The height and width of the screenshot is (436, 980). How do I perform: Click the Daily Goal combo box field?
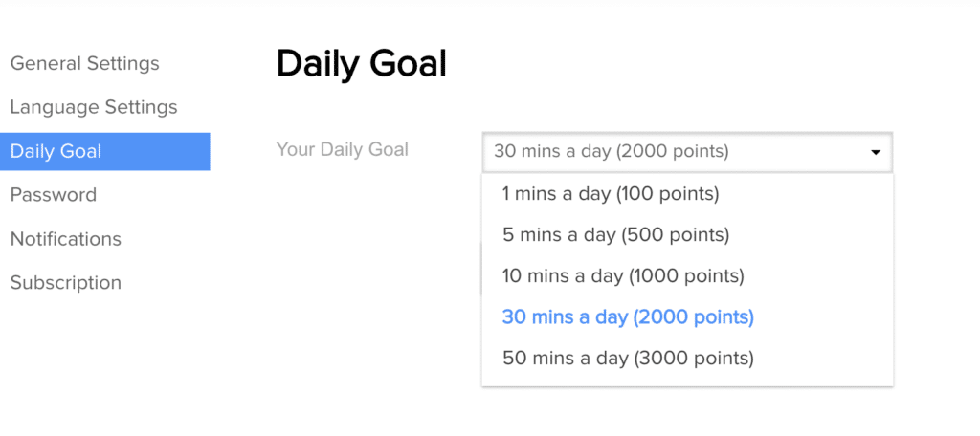click(x=670, y=151)
